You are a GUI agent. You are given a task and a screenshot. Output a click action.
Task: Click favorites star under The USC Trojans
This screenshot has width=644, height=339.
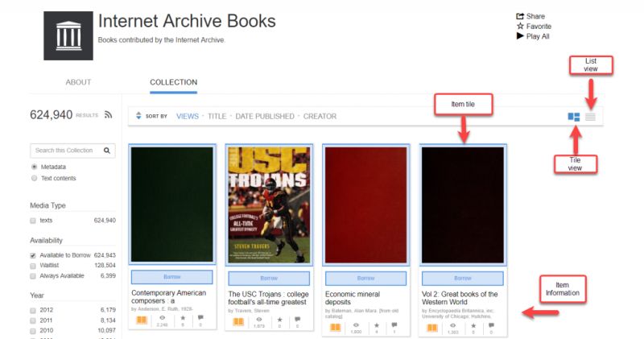(279, 320)
